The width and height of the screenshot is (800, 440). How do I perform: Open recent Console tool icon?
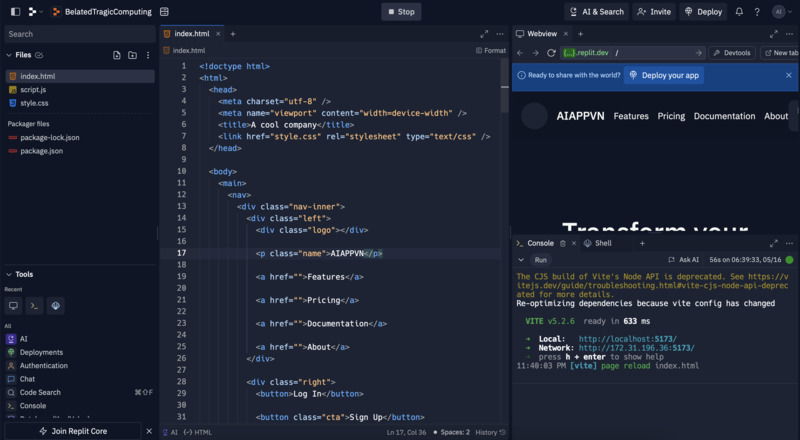click(34, 306)
